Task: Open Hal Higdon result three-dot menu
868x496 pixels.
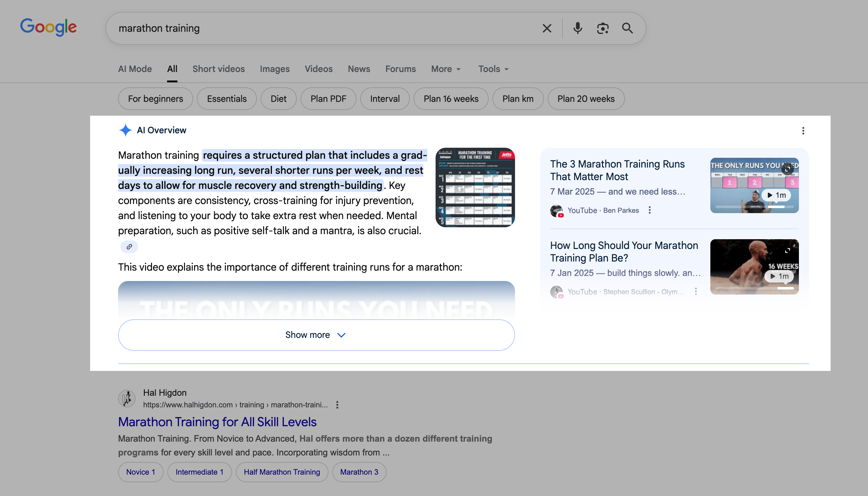Action: point(337,405)
